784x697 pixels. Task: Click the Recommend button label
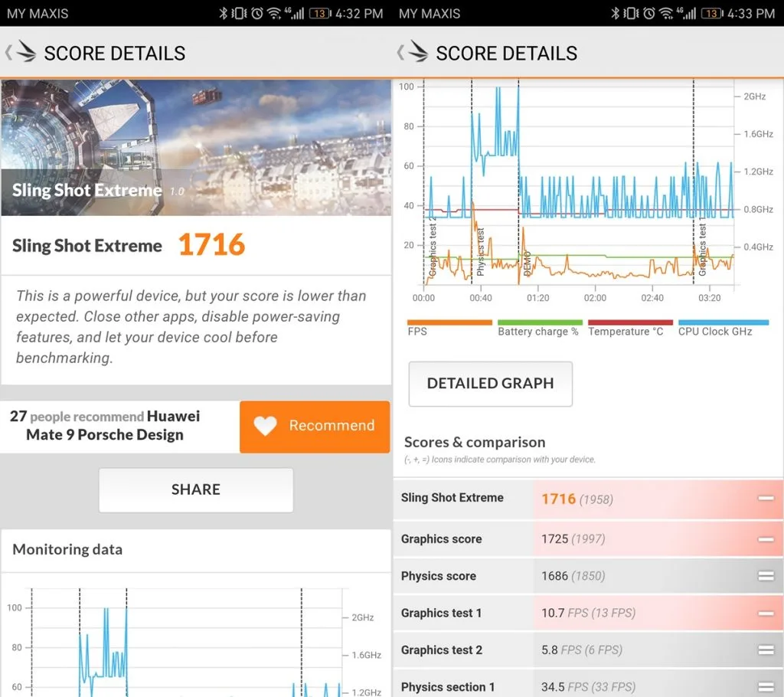coord(332,425)
